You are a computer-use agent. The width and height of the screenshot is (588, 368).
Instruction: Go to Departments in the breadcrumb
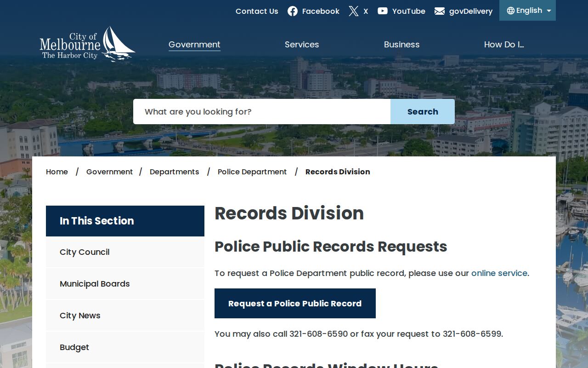(175, 172)
